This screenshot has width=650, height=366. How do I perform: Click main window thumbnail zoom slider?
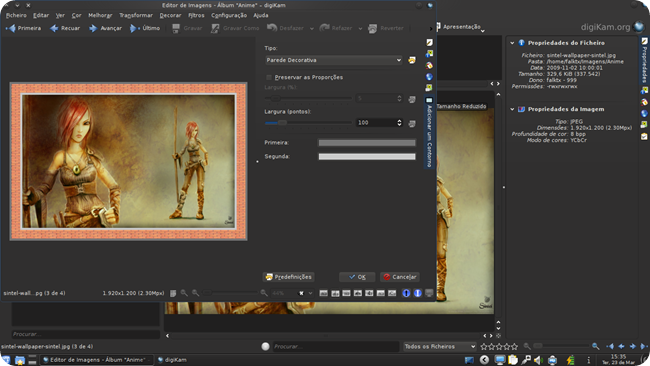click(x=561, y=346)
